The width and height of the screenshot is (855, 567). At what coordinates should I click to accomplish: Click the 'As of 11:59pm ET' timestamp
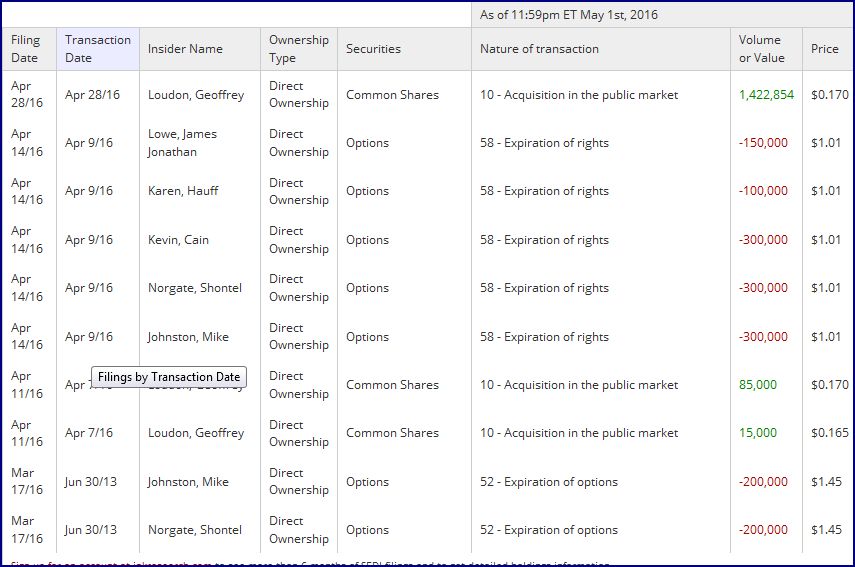[569, 15]
